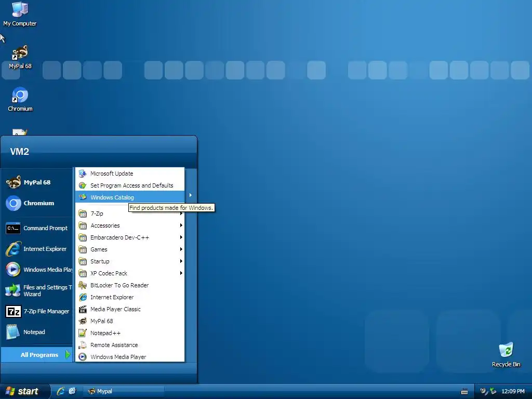Open the Recycle Bin on the desktop
Screen dimensions: 532x399
506,355
